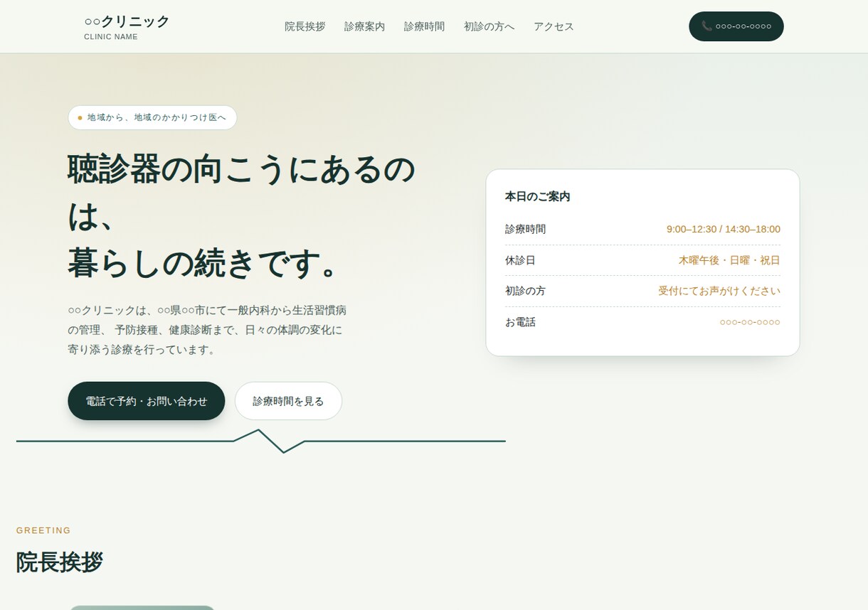Open the 診療案内 navigation link
This screenshot has width=868, height=610.
pyautogui.click(x=365, y=26)
